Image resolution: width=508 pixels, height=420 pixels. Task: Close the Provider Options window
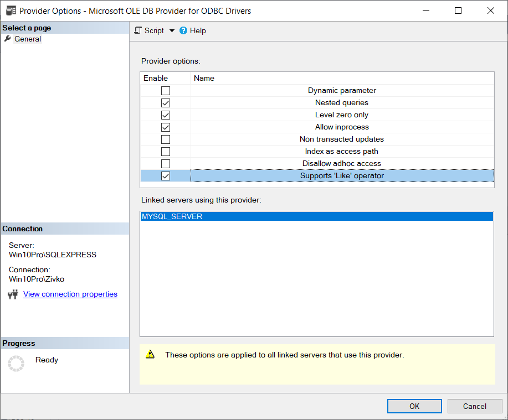491,11
